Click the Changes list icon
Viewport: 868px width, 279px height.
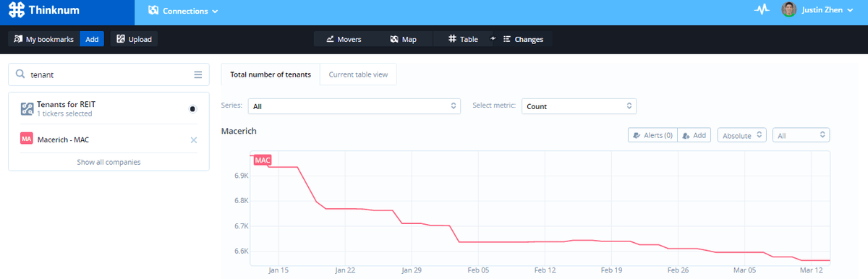point(507,39)
